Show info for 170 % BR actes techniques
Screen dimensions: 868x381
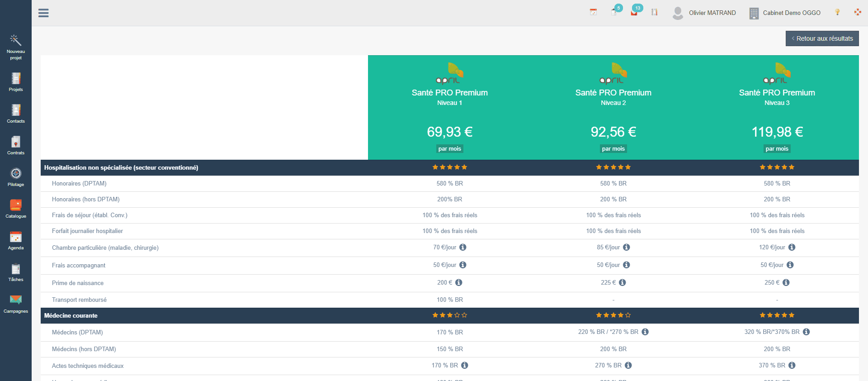point(465,365)
